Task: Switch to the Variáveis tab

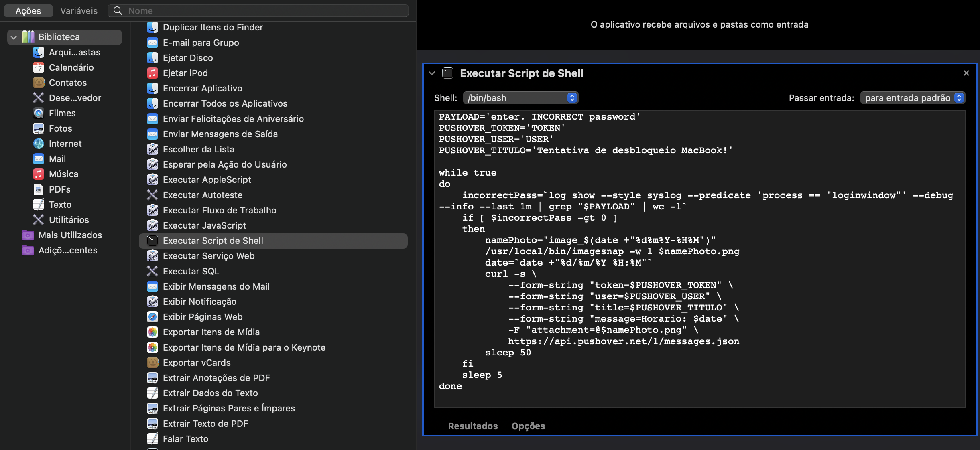Action: tap(79, 10)
